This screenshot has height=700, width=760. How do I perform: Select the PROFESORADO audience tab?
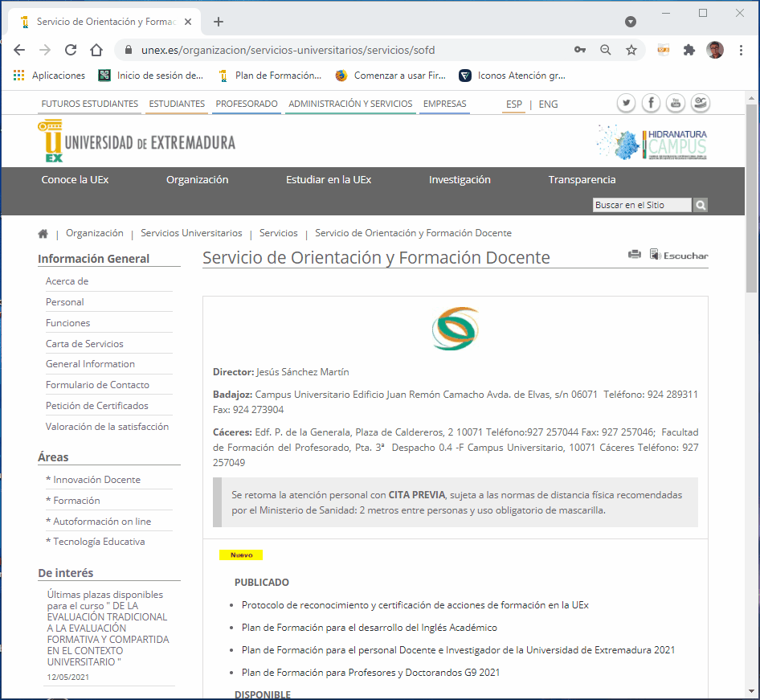(x=247, y=104)
